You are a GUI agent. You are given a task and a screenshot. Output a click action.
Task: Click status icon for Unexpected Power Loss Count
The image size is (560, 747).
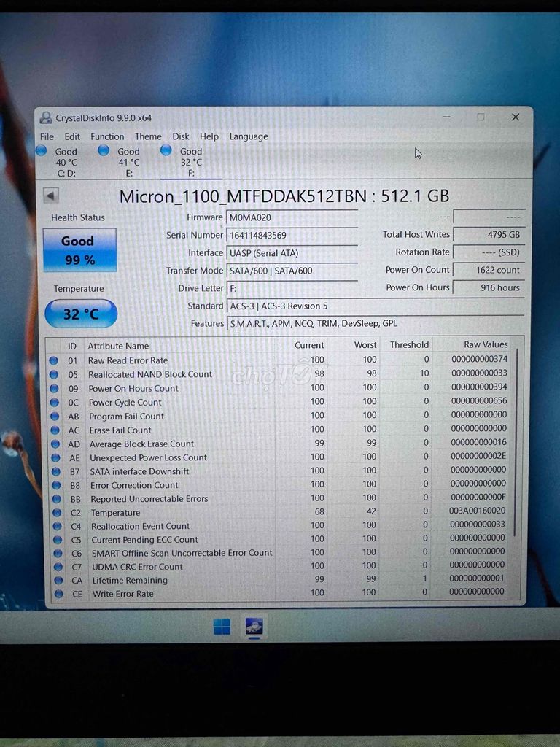[55, 458]
